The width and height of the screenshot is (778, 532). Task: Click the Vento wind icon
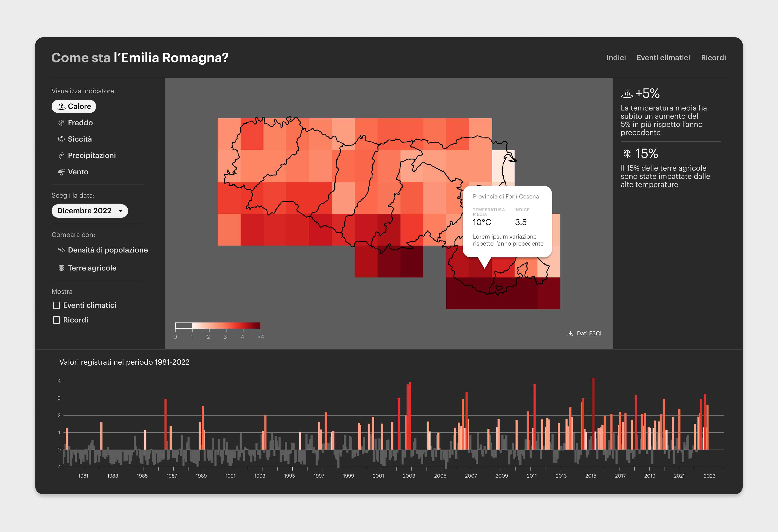61,172
